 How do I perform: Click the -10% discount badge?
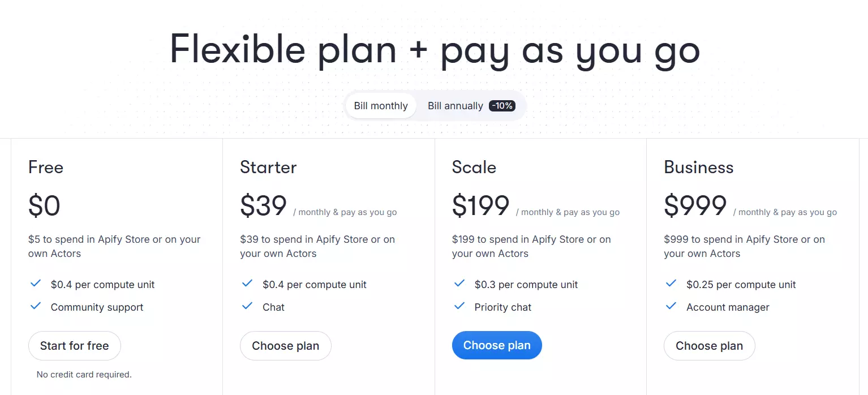502,106
